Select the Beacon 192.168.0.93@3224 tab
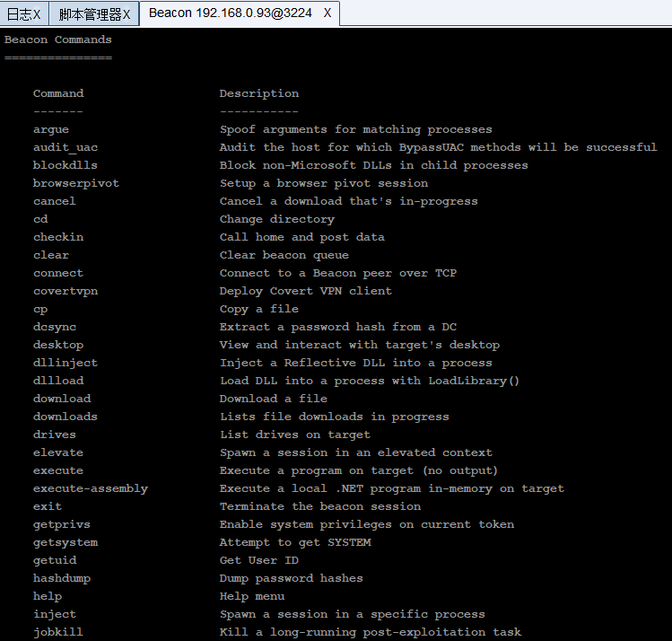 230,13
